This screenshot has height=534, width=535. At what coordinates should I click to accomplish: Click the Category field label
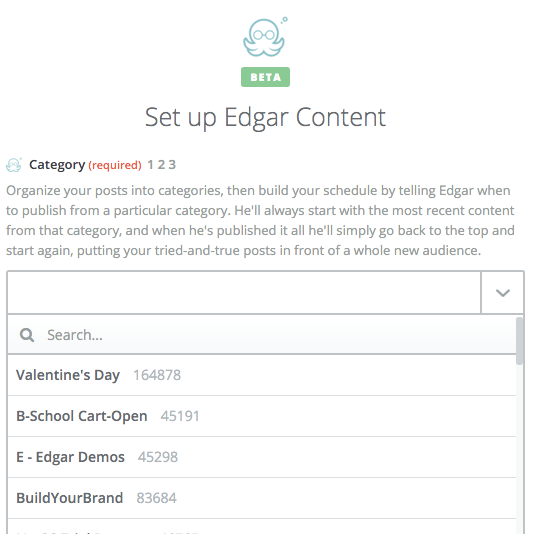(57, 165)
